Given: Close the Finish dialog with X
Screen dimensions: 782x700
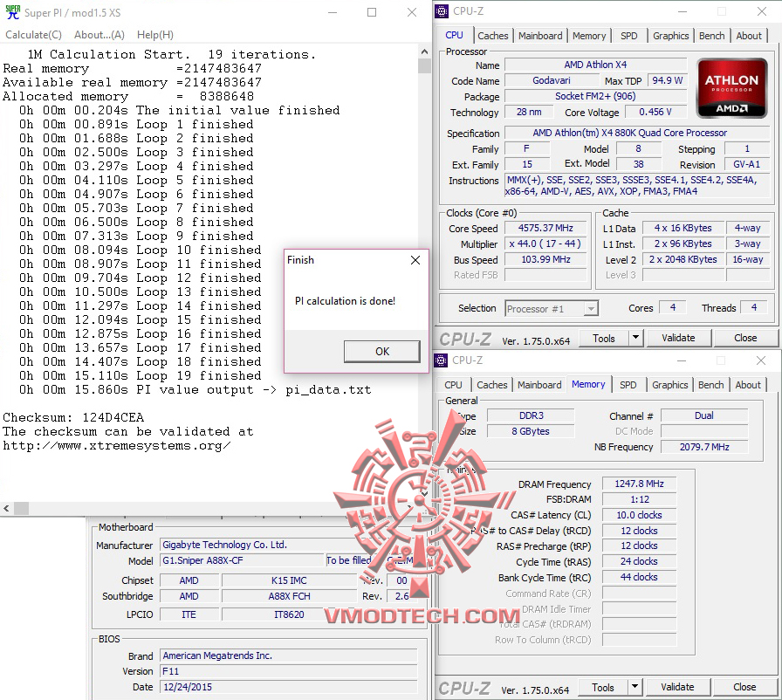Looking at the screenshot, I should click(415, 260).
